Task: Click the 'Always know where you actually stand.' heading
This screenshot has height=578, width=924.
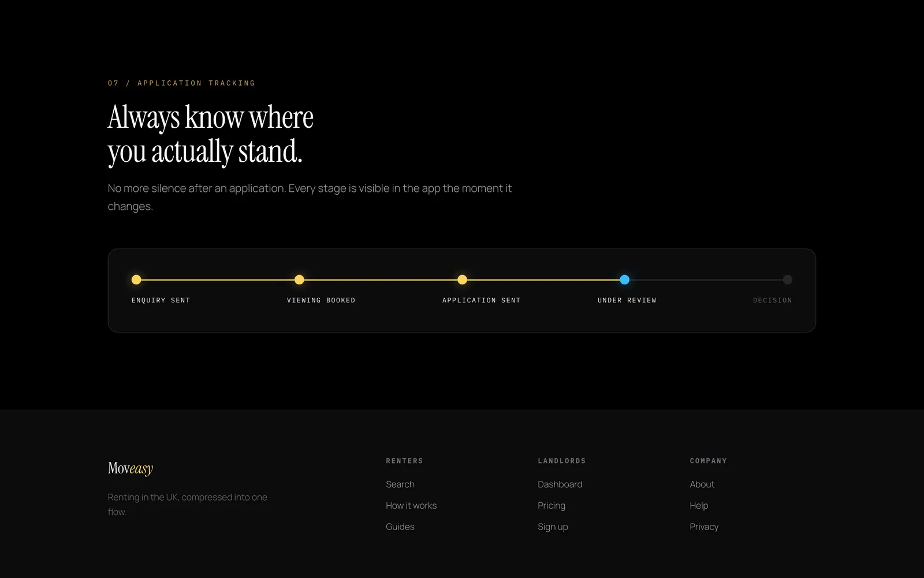Action: [x=211, y=135]
